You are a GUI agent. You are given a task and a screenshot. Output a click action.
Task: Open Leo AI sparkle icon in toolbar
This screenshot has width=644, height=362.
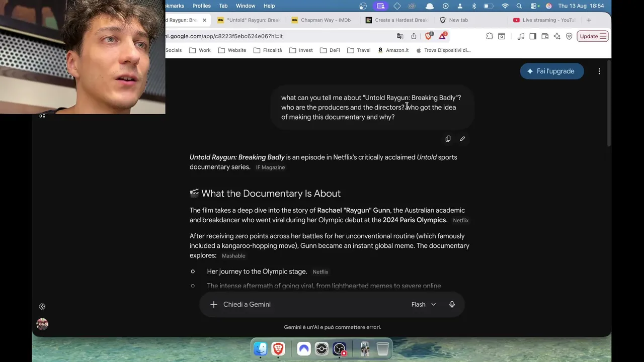557,36
